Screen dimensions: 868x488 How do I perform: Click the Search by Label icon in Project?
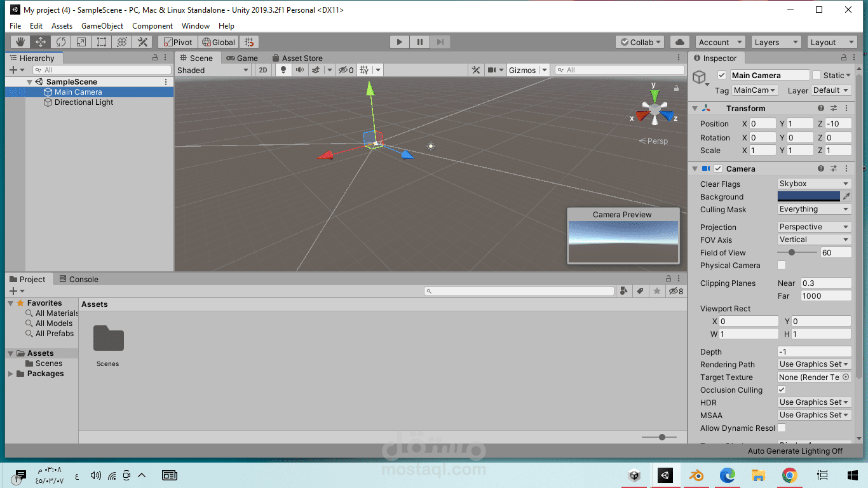[x=641, y=291]
